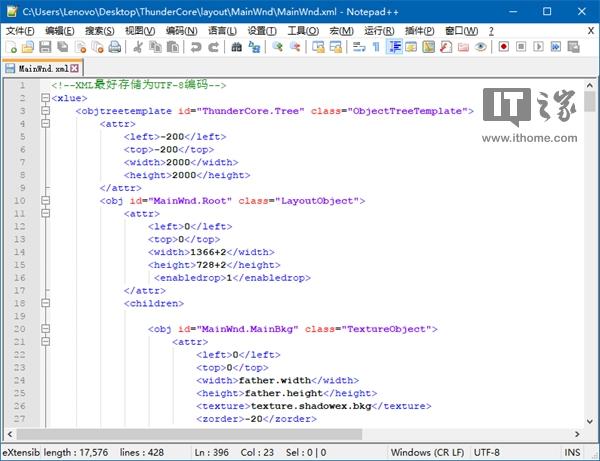The height and width of the screenshot is (461, 600).
Task: Collapse the xlue fold marker on line 2
Action: click(45, 98)
